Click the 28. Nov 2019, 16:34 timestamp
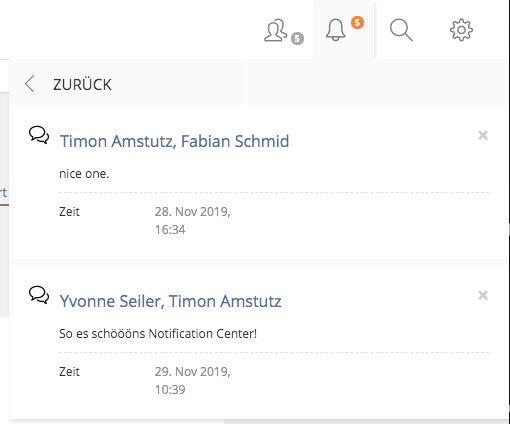The height and width of the screenshot is (424, 510). pyautogui.click(x=193, y=221)
